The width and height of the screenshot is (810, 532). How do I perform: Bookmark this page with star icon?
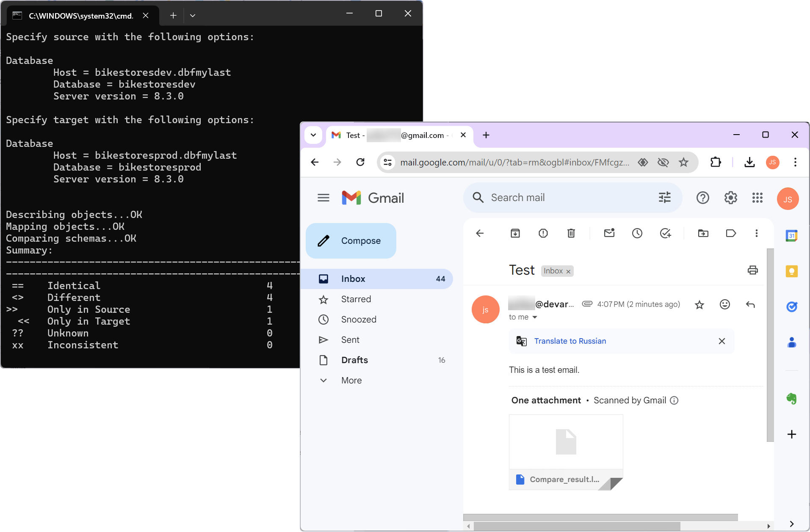684,162
